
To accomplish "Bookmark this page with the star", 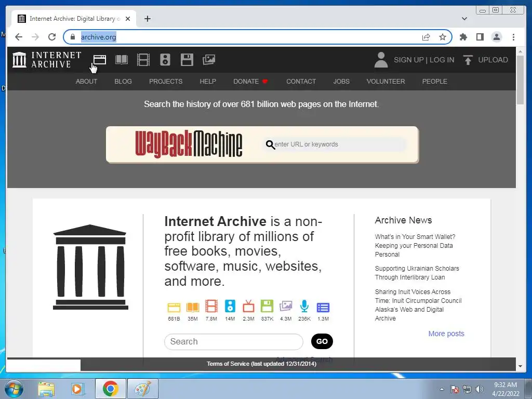I will (443, 37).
